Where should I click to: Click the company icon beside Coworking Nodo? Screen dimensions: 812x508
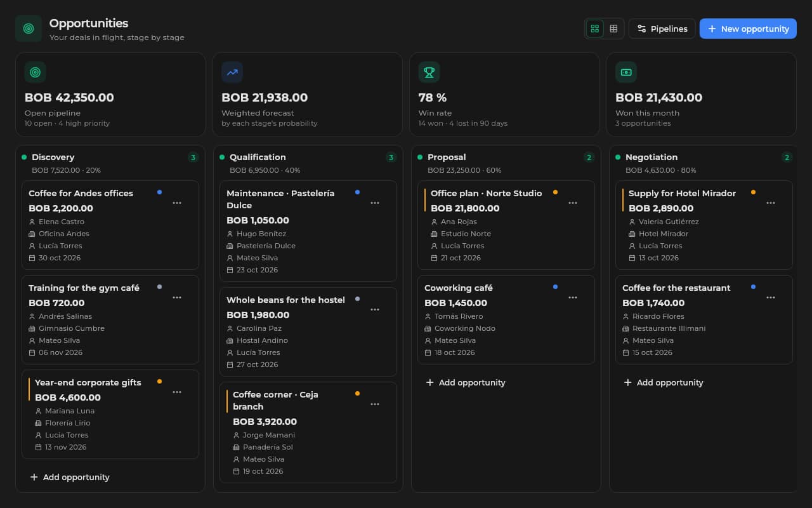click(428, 328)
